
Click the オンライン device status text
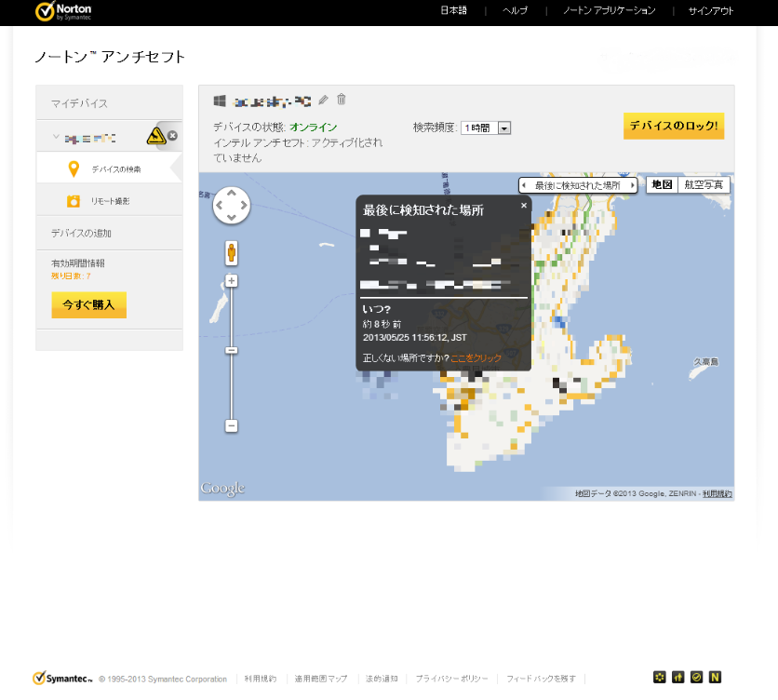tap(314, 128)
